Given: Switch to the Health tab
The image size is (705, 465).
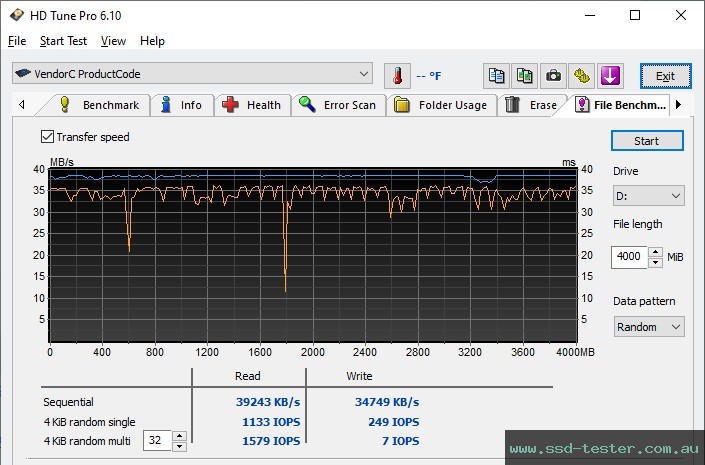Looking at the screenshot, I should [252, 105].
